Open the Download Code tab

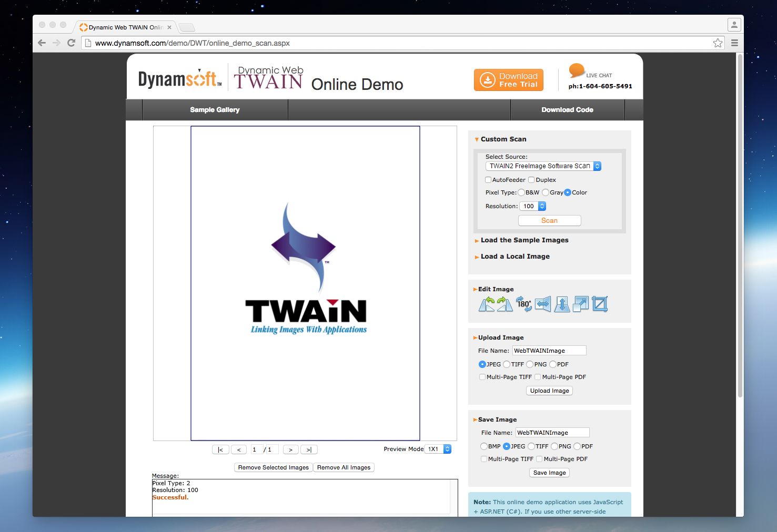pos(567,110)
